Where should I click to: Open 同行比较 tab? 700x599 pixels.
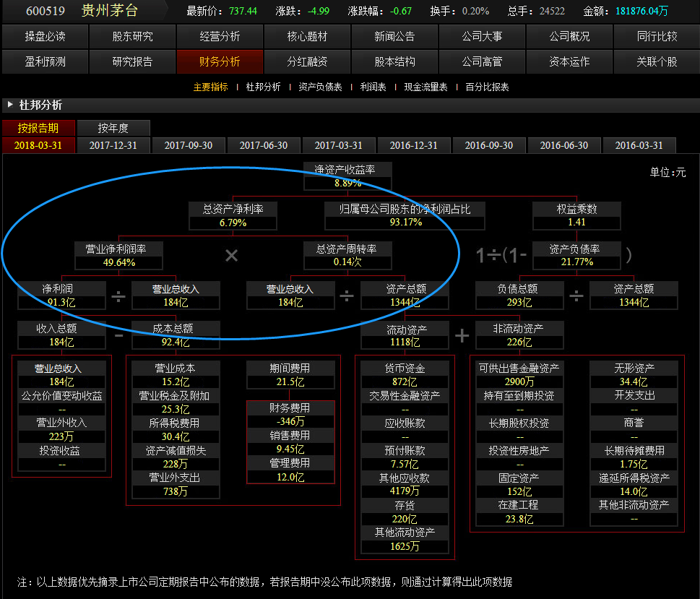657,36
